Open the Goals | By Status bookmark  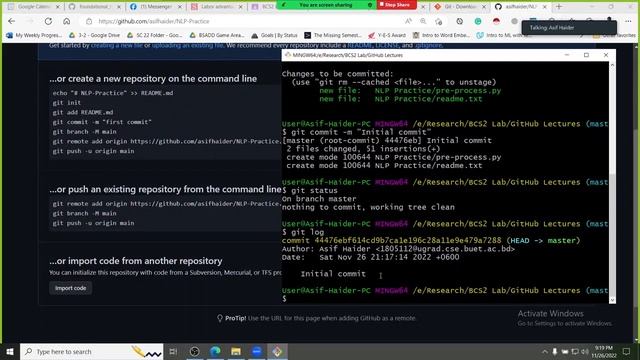(x=275, y=36)
